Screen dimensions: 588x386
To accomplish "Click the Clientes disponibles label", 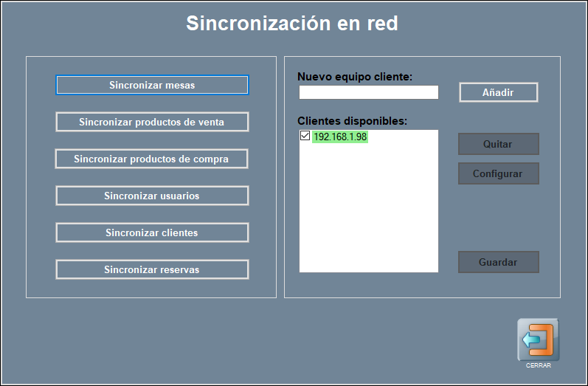I will [x=352, y=120].
